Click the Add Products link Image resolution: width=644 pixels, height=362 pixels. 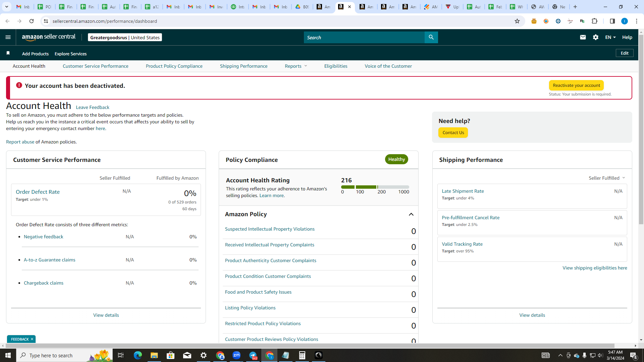click(x=35, y=54)
